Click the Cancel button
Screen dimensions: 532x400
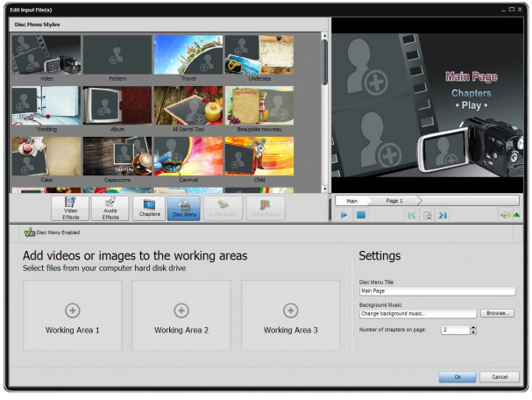(x=499, y=377)
